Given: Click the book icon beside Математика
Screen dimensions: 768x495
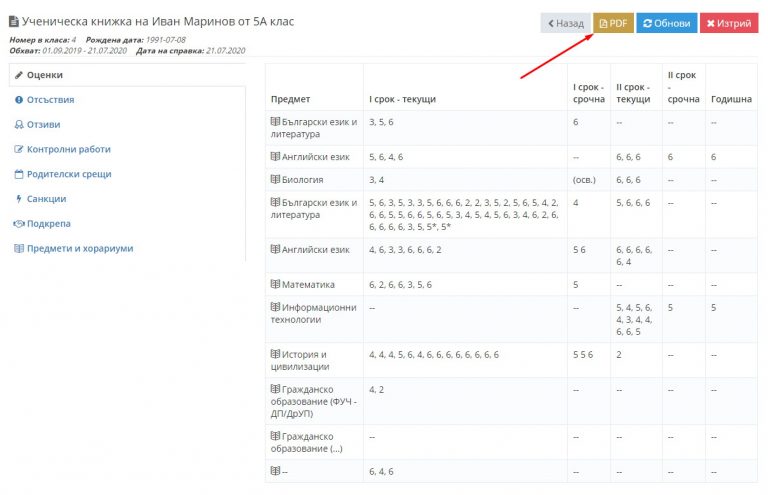Looking at the screenshot, I should pyautogui.click(x=275, y=284).
